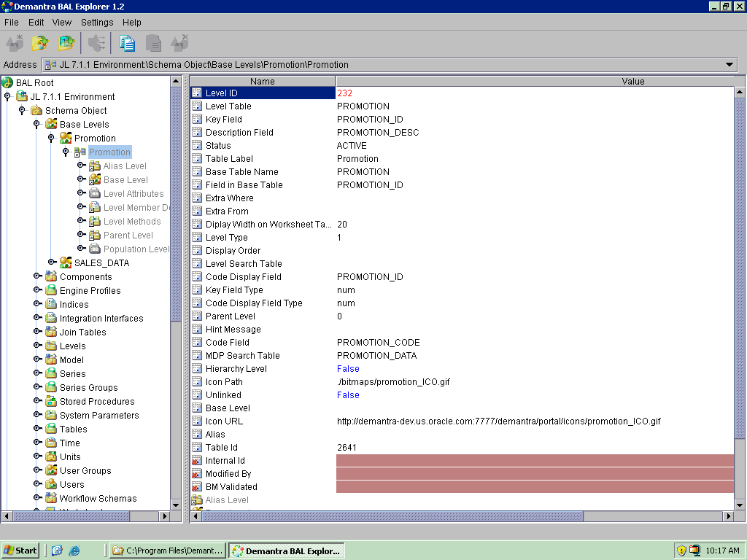The image size is (747, 560).
Task: Expand the Series Groups node
Action: [37, 387]
